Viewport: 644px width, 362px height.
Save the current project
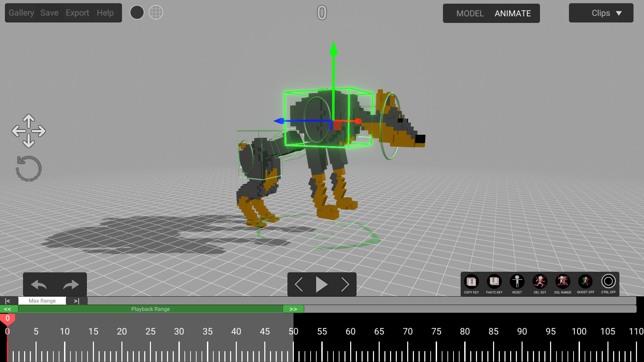pyautogui.click(x=49, y=13)
